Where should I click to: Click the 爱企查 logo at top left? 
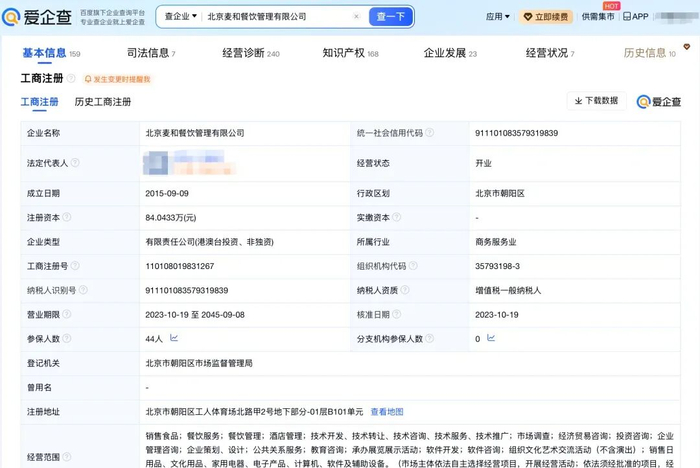point(37,17)
